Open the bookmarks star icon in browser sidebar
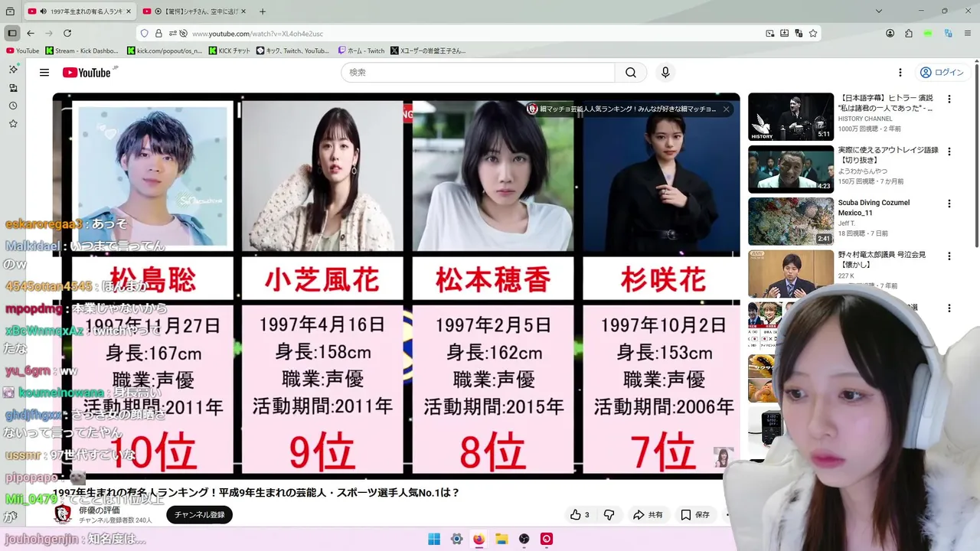The height and width of the screenshot is (551, 980). pos(13,124)
